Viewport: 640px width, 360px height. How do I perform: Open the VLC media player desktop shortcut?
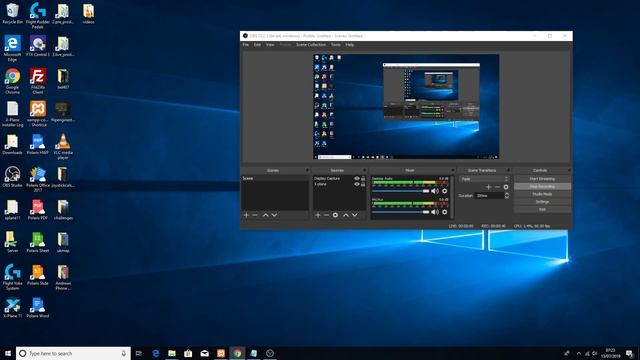pyautogui.click(x=63, y=146)
